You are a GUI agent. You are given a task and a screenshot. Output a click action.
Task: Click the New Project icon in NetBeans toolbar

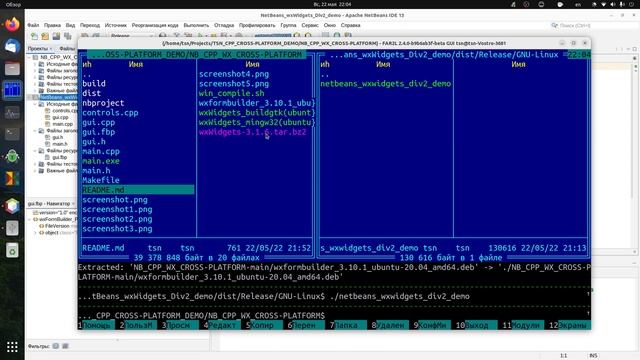[45, 36]
